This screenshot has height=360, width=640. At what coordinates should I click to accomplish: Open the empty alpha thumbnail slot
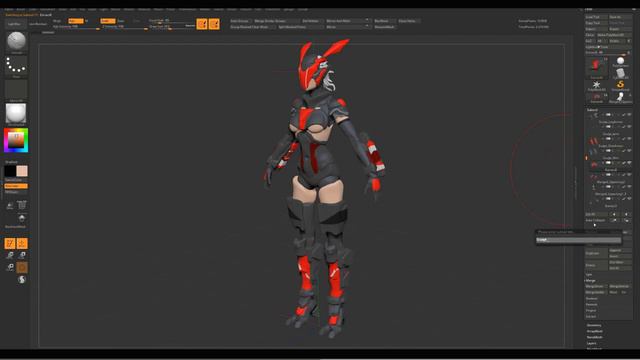(16, 89)
